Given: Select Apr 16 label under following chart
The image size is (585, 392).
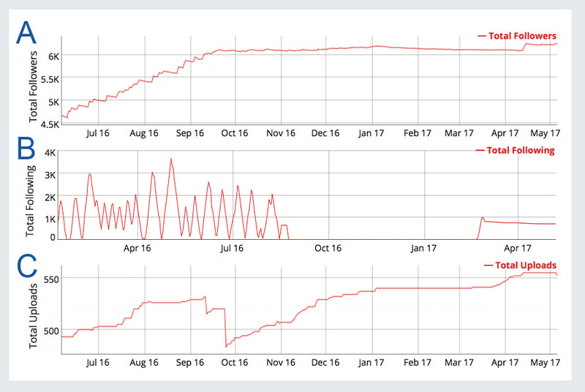Looking at the screenshot, I should coord(137,248).
